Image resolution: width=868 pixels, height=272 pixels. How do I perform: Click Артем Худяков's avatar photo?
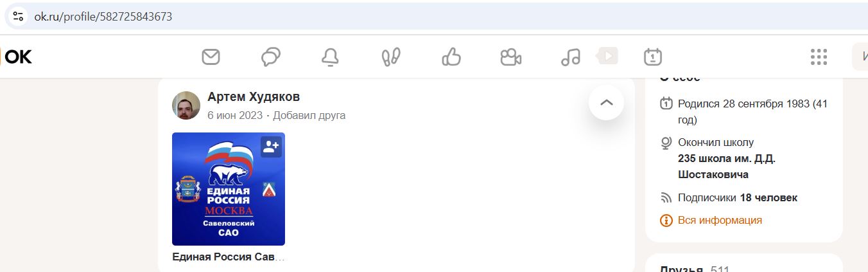click(186, 105)
